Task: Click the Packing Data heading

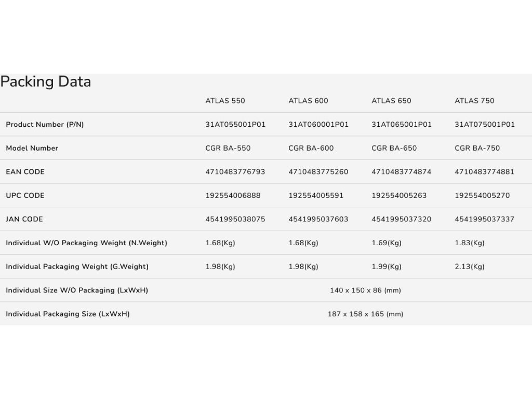Action: [x=46, y=82]
